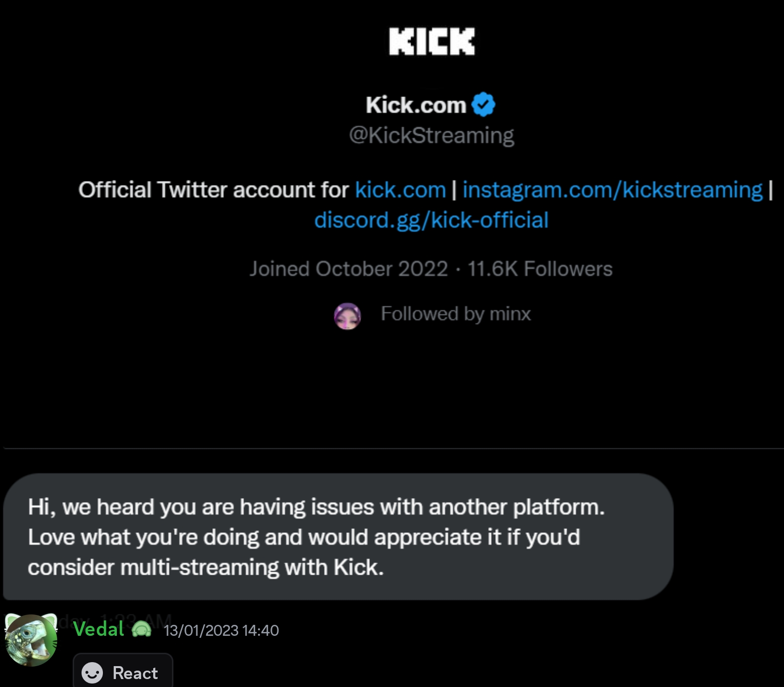View the 11.6K Followers list
This screenshot has width=784, height=687.
tap(540, 269)
